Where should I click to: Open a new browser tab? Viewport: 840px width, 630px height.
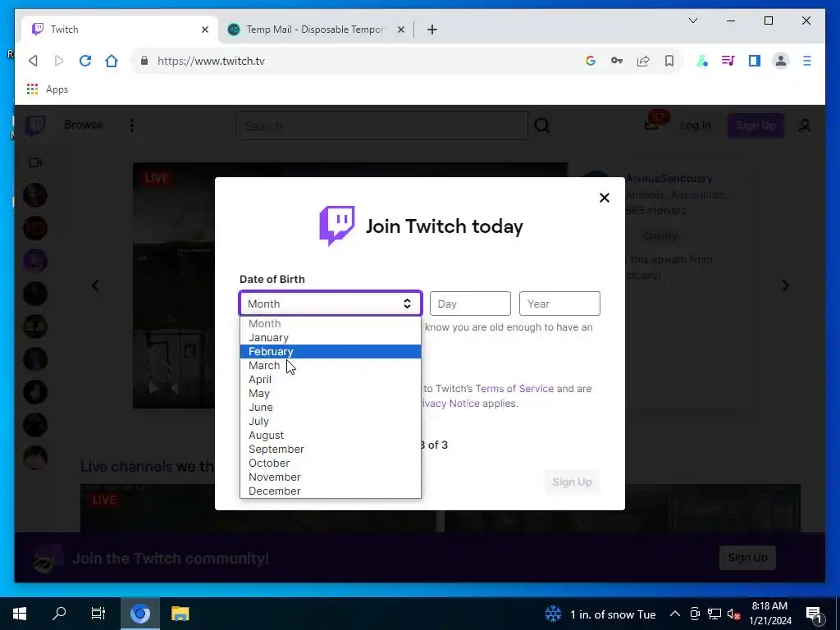[x=432, y=30]
